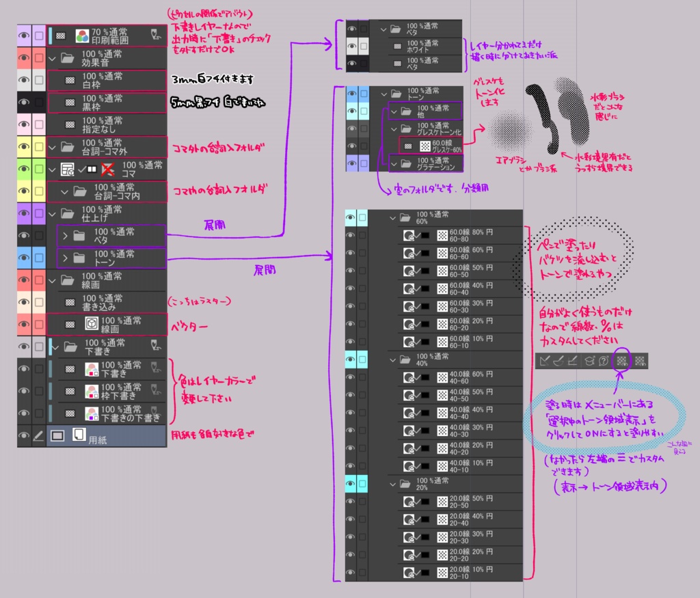Viewport: 700px width, 598px height.
Task: Click the frame border folder icon on コマ
Action: pyautogui.click(x=68, y=169)
